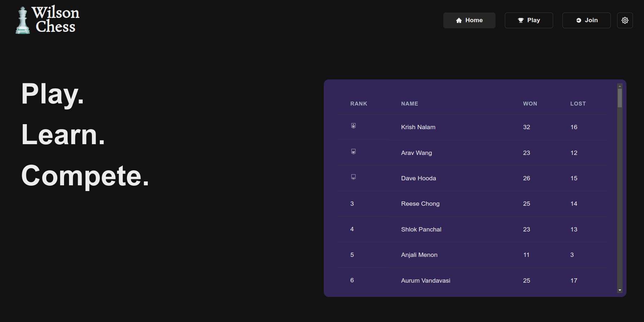The image size is (644, 322).
Task: Choose the Aurum Vandavasi entry
Action: (425, 280)
